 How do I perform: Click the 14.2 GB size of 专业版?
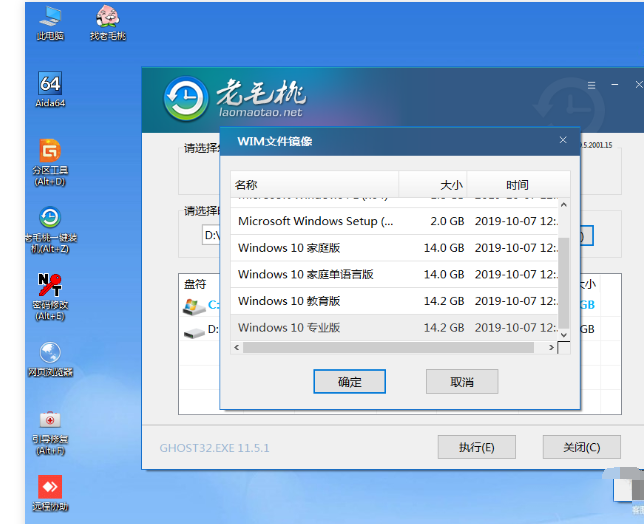coord(444,328)
